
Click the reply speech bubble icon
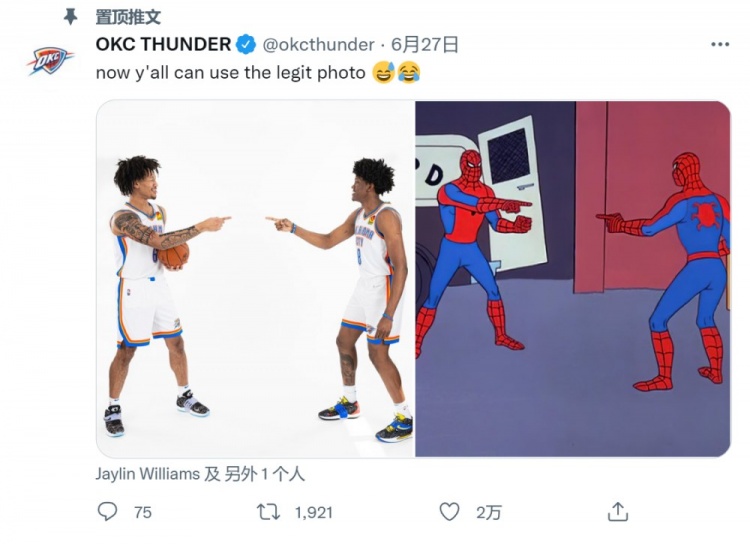107,511
